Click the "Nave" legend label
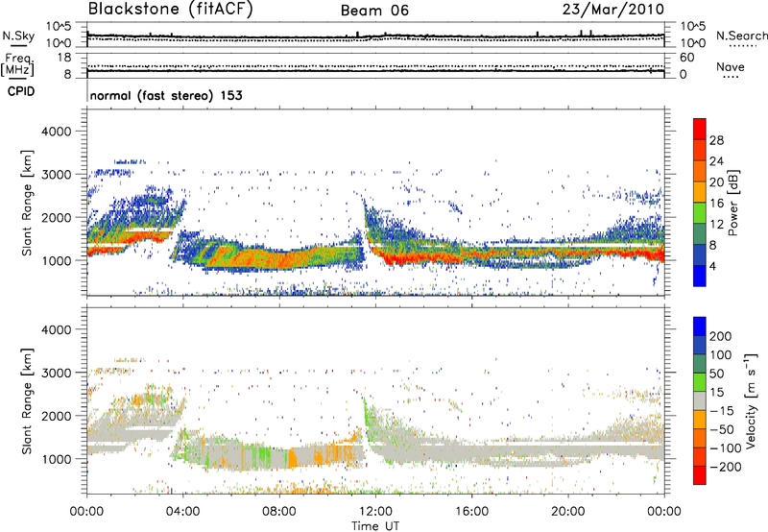The width and height of the screenshot is (768, 532). 731,67
